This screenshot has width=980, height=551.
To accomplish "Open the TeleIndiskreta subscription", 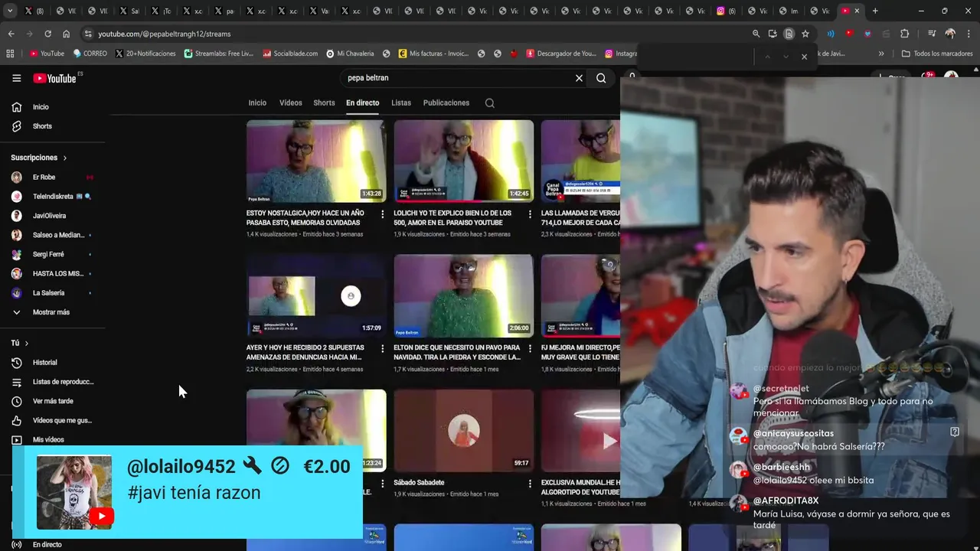I will 53,197.
